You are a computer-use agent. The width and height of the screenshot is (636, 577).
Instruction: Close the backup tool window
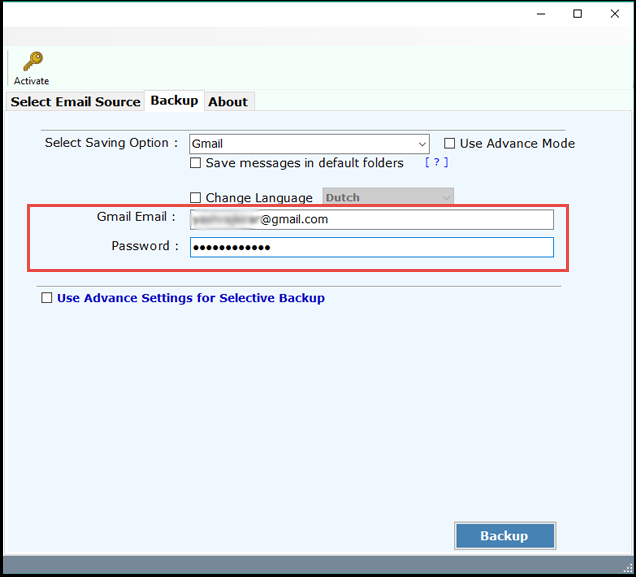(613, 14)
